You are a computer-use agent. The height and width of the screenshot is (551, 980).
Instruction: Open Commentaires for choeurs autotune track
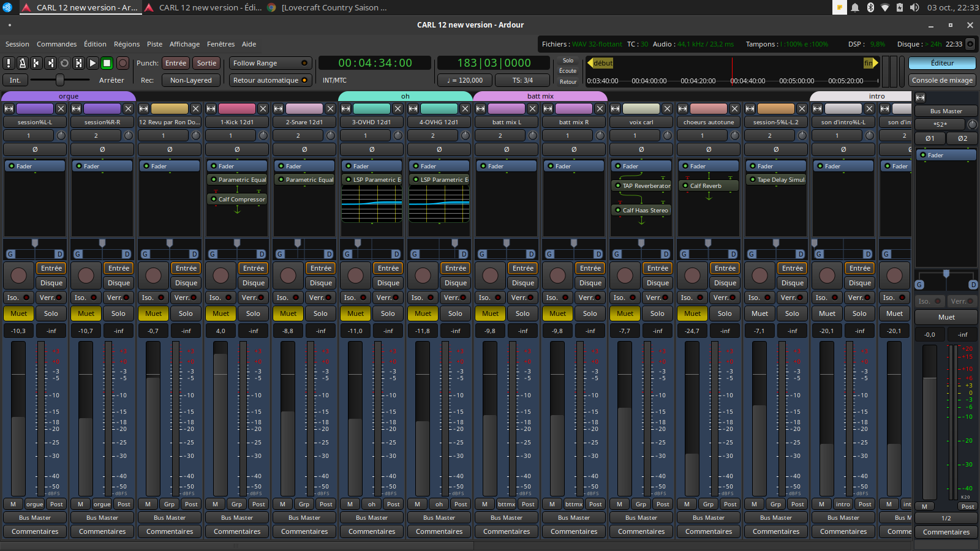click(709, 531)
